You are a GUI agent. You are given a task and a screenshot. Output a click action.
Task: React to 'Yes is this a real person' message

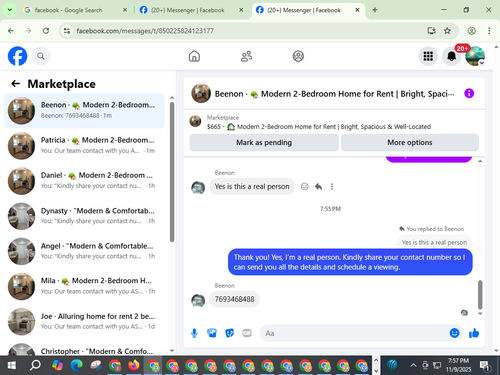[x=304, y=186]
